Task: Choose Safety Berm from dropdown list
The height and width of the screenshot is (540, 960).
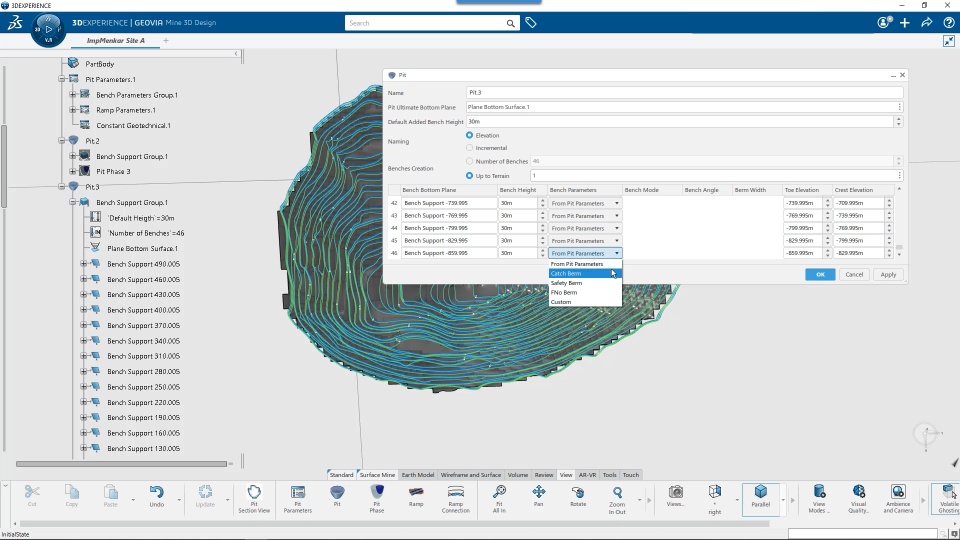Action: point(585,283)
